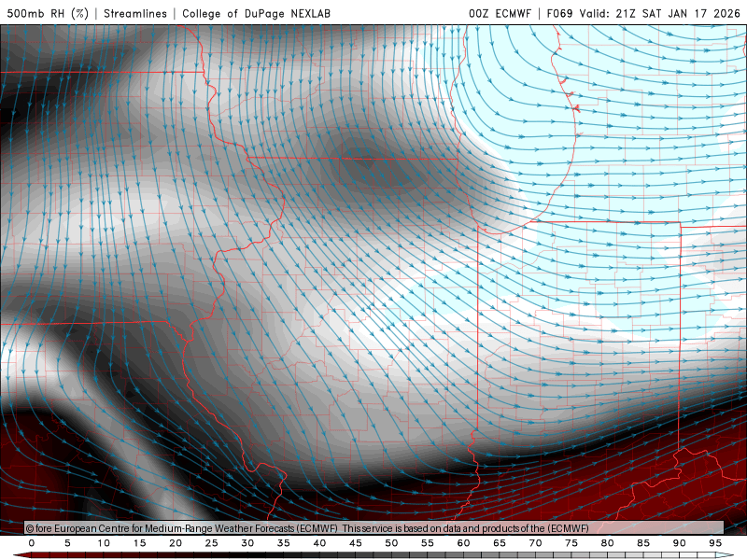Viewport: 747px width, 560px height.
Task: Select the '95' color bar label
Action: 715,543
